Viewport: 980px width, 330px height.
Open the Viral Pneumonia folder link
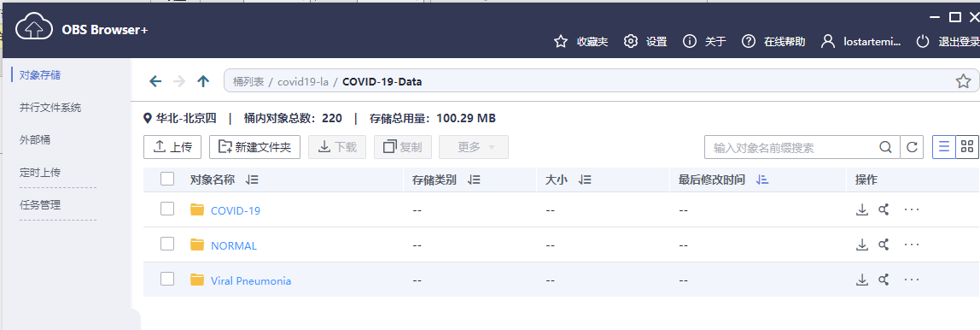pos(251,280)
